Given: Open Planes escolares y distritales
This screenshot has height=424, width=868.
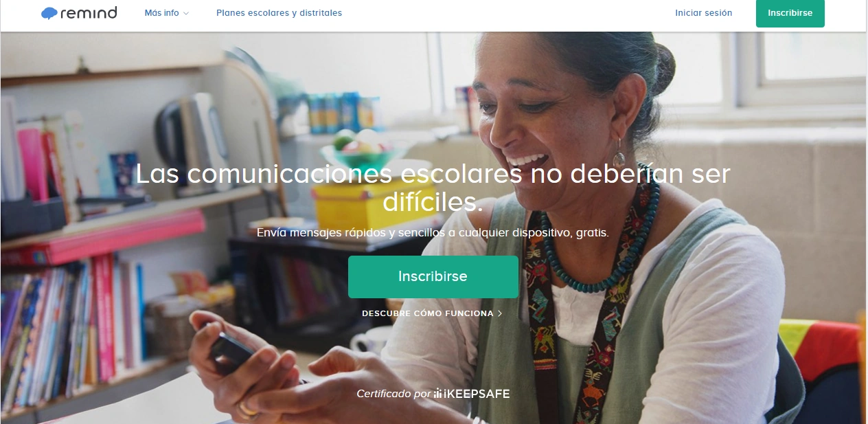Looking at the screenshot, I should (x=279, y=13).
